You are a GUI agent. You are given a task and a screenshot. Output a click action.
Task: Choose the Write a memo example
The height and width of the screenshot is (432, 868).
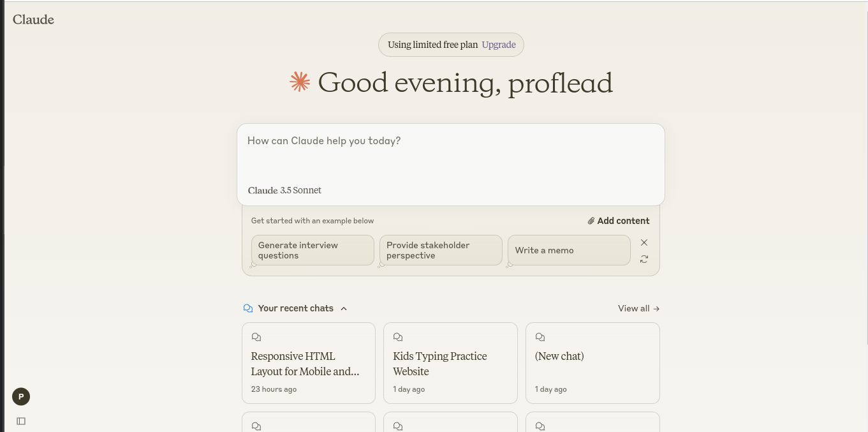pos(569,250)
